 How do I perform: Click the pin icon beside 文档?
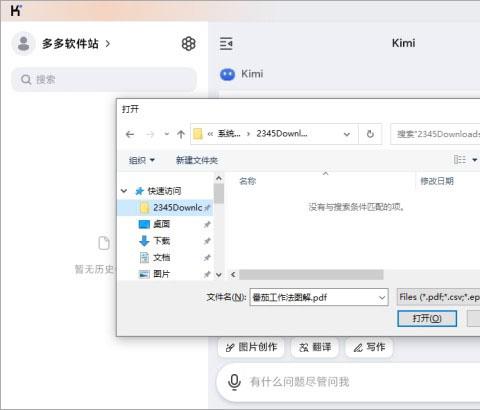pos(207,257)
